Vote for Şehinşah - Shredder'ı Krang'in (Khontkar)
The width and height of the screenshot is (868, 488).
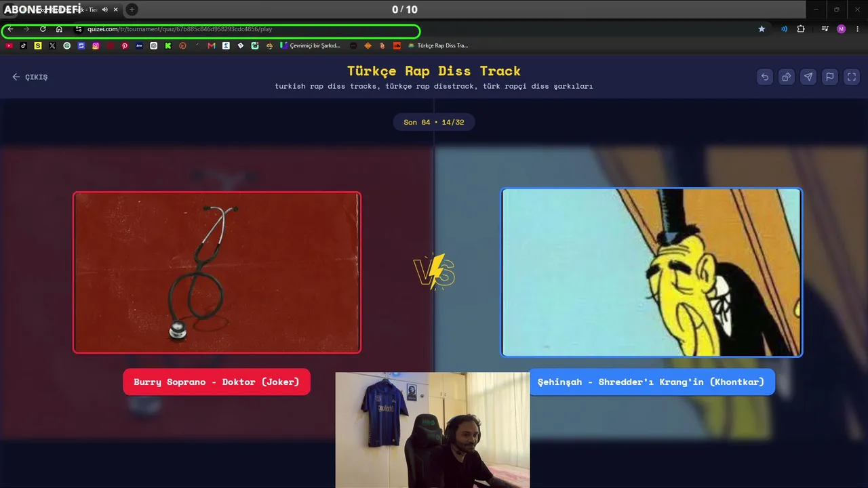pos(651,382)
